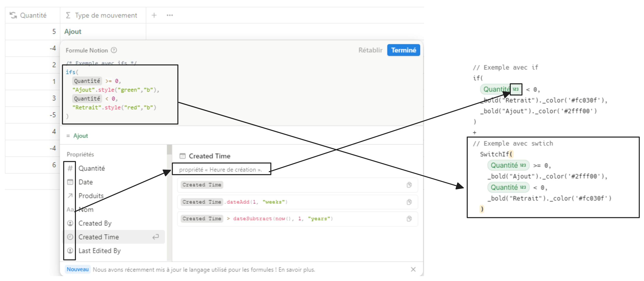The image size is (644, 281).
Task: Click the Created Time heading in documentation pane
Action: [x=210, y=156]
